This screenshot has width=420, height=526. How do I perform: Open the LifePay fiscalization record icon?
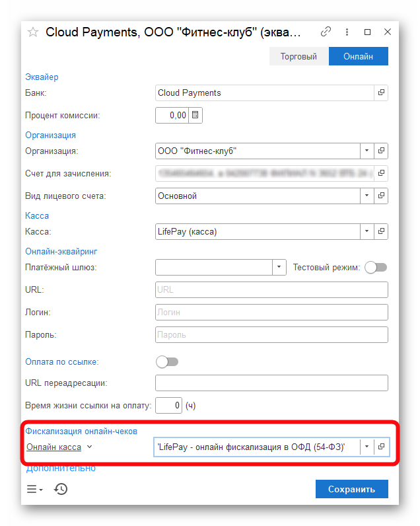(x=381, y=447)
